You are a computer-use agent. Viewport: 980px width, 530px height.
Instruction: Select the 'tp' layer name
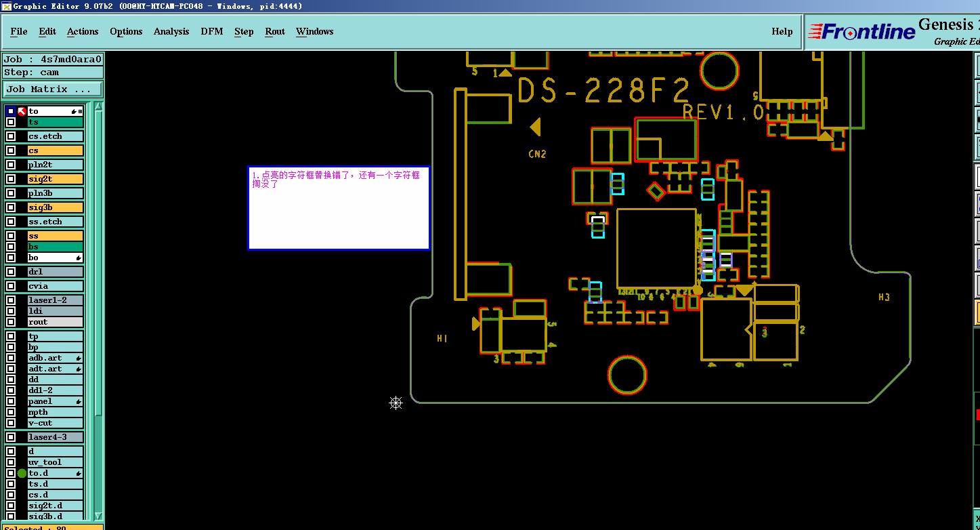[x=56, y=336]
